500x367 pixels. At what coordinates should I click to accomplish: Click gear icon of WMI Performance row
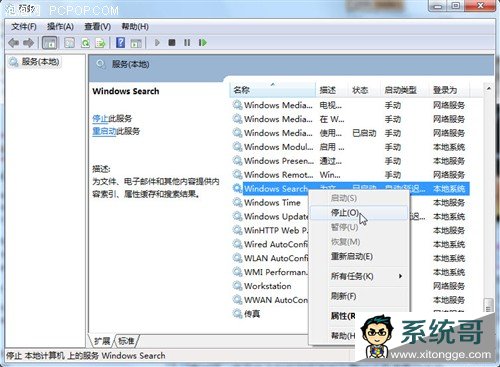coord(237,272)
